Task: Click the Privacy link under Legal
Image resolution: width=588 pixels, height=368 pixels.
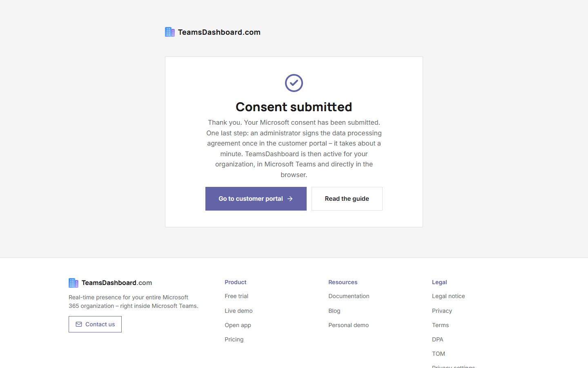Action: click(x=442, y=311)
